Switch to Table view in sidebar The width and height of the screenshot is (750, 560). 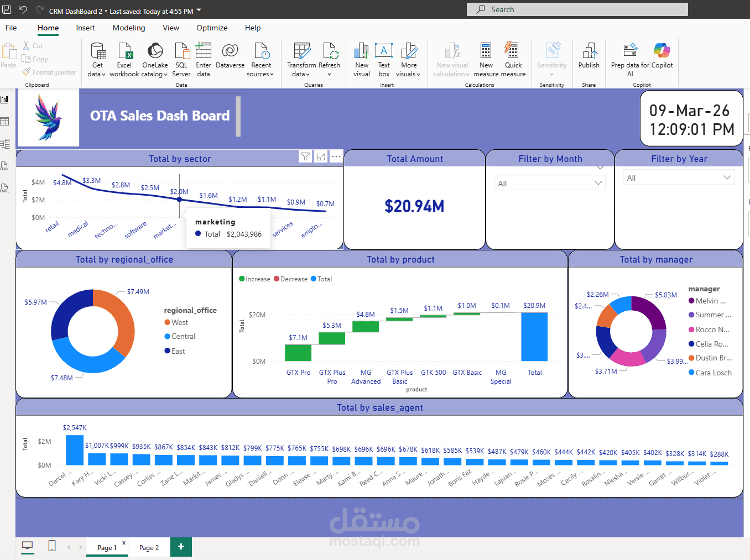[5, 122]
